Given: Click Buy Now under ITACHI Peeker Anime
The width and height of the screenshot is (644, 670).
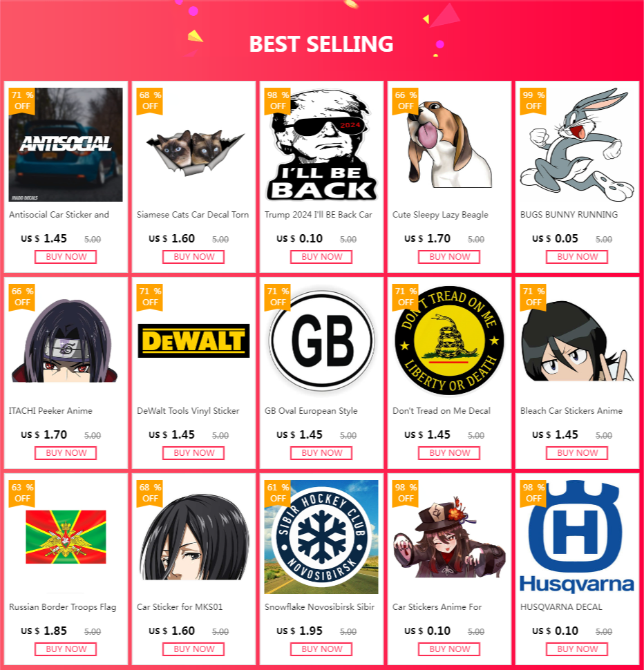Looking at the screenshot, I should click(x=66, y=453).
